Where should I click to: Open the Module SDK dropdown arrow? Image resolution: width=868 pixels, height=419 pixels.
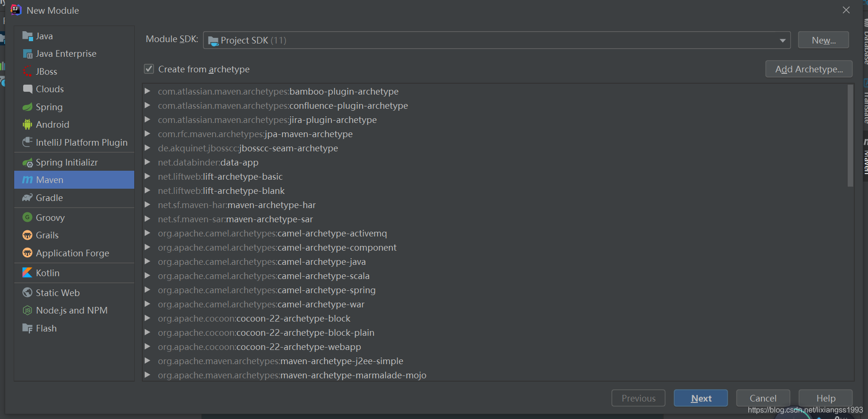(x=782, y=41)
